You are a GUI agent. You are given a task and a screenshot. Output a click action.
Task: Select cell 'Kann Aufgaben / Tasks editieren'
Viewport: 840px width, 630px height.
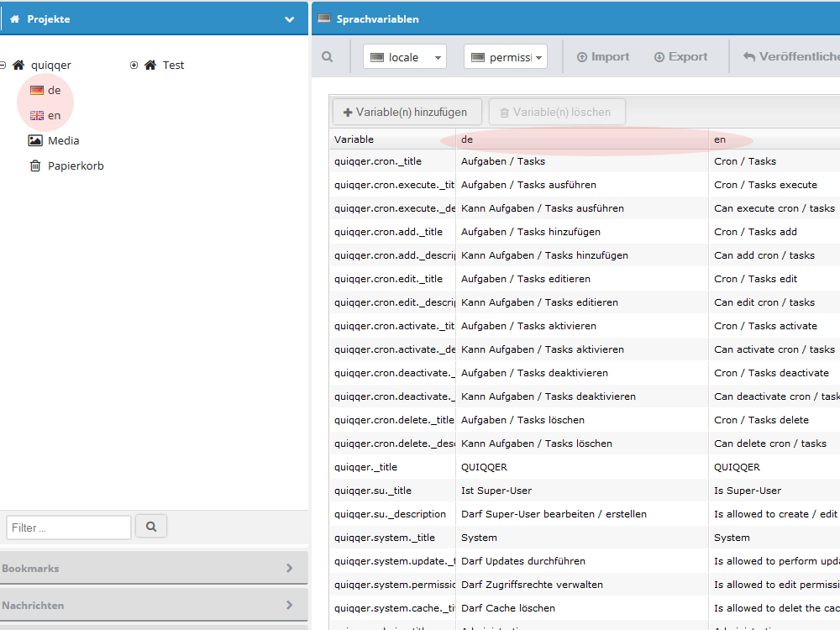pyautogui.click(x=582, y=302)
